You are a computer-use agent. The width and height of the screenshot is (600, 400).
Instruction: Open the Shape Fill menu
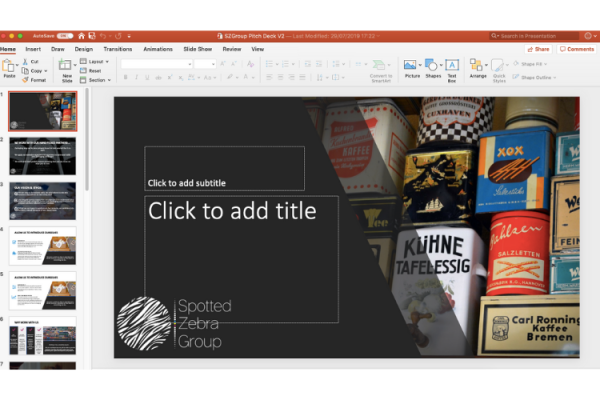tap(530, 64)
